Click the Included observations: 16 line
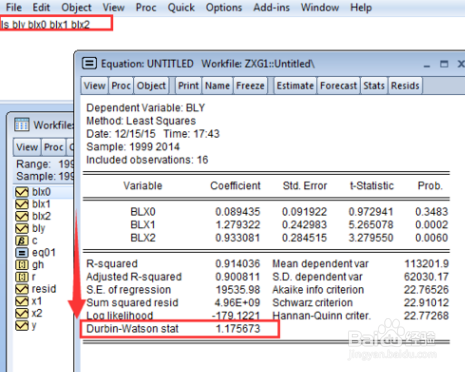The height and width of the screenshot is (372, 465). [147, 160]
